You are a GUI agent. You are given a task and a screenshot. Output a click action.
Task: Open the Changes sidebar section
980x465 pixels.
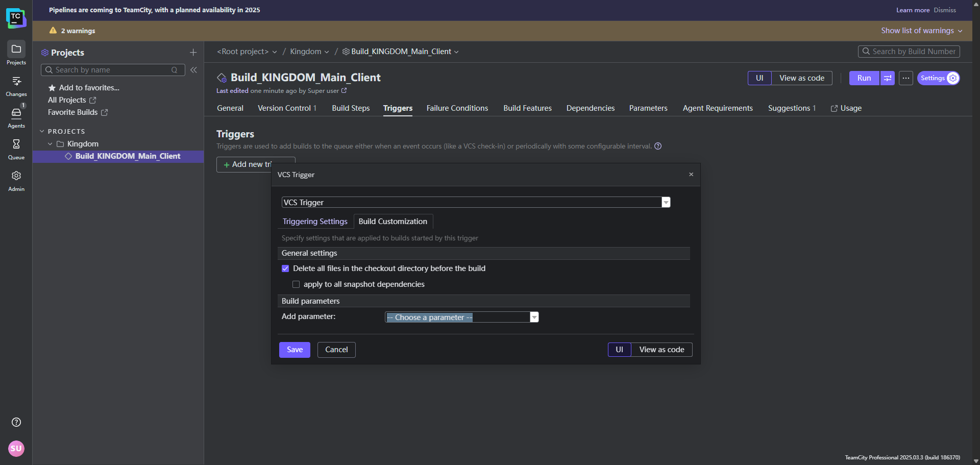pyautogui.click(x=16, y=86)
